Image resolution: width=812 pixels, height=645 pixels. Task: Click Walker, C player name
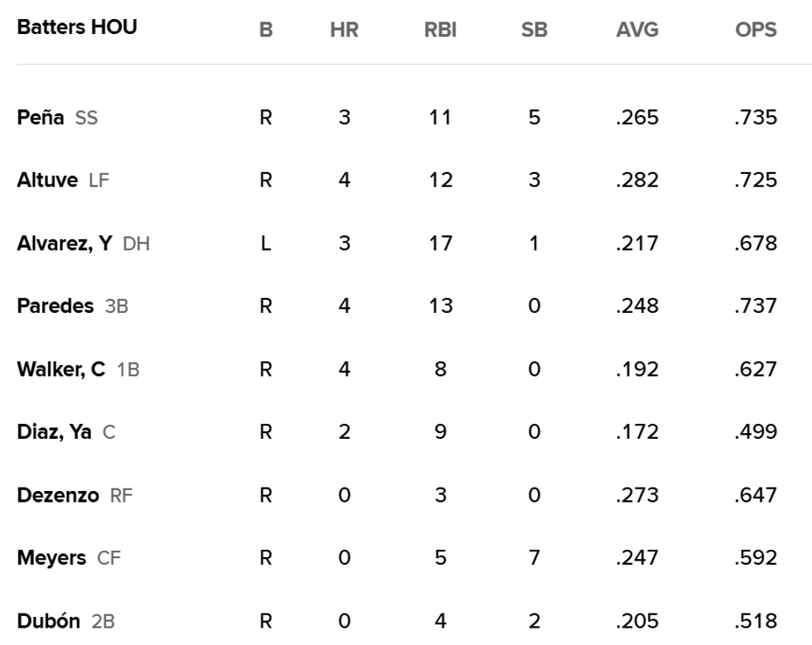click(60, 369)
